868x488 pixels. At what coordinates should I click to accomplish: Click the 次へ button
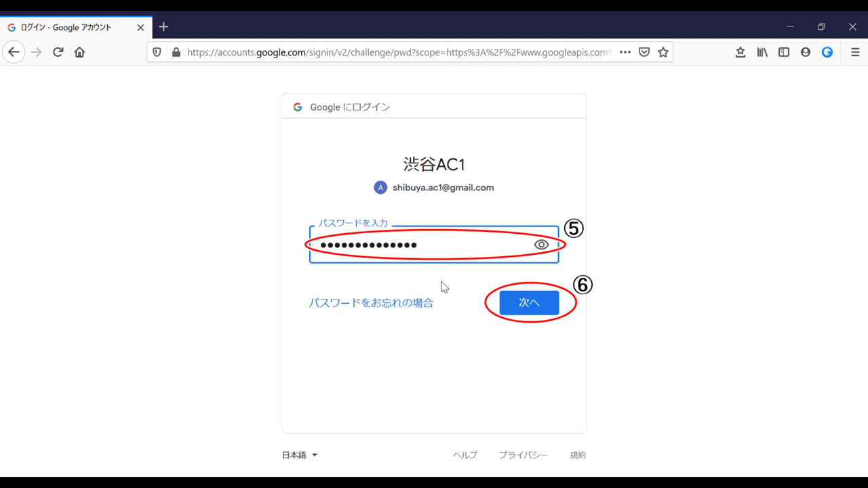pos(529,302)
